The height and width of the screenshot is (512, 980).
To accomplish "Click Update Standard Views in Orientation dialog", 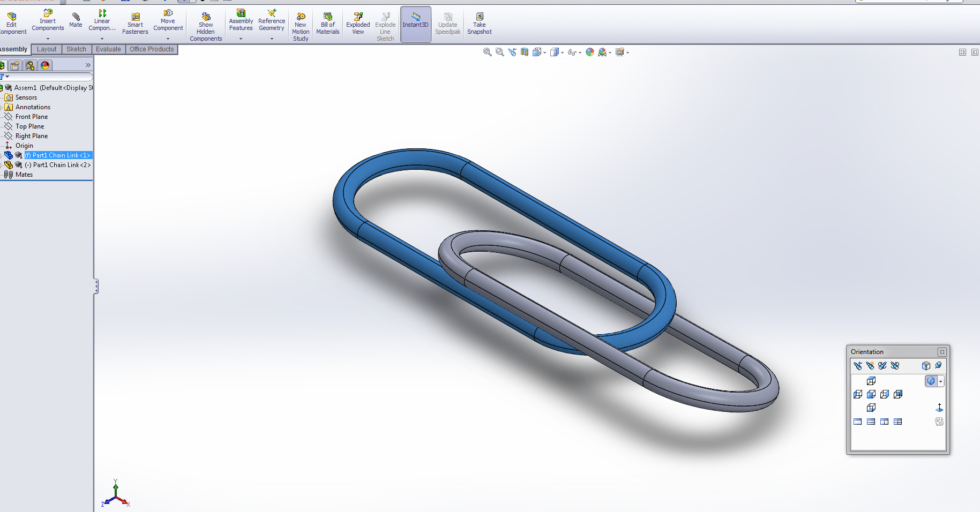I will click(882, 365).
